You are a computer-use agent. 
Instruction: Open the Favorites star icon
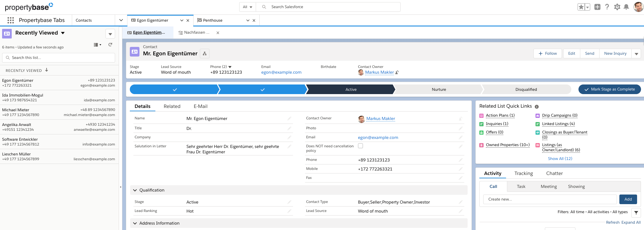click(x=581, y=7)
